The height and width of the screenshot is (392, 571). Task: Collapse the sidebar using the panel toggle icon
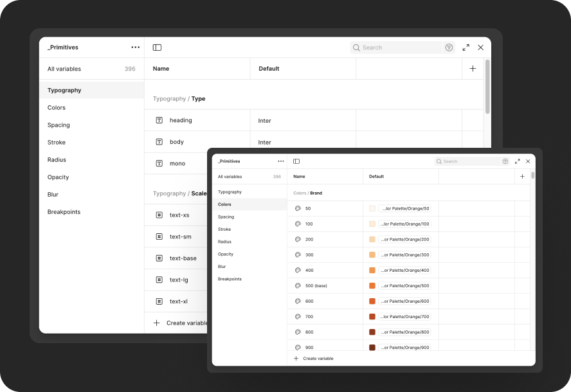pyautogui.click(x=156, y=47)
